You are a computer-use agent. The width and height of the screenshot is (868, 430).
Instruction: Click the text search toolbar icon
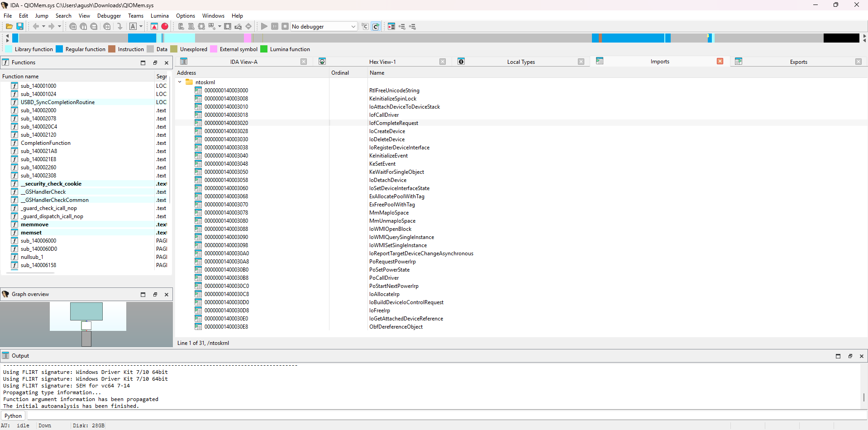coord(83,27)
